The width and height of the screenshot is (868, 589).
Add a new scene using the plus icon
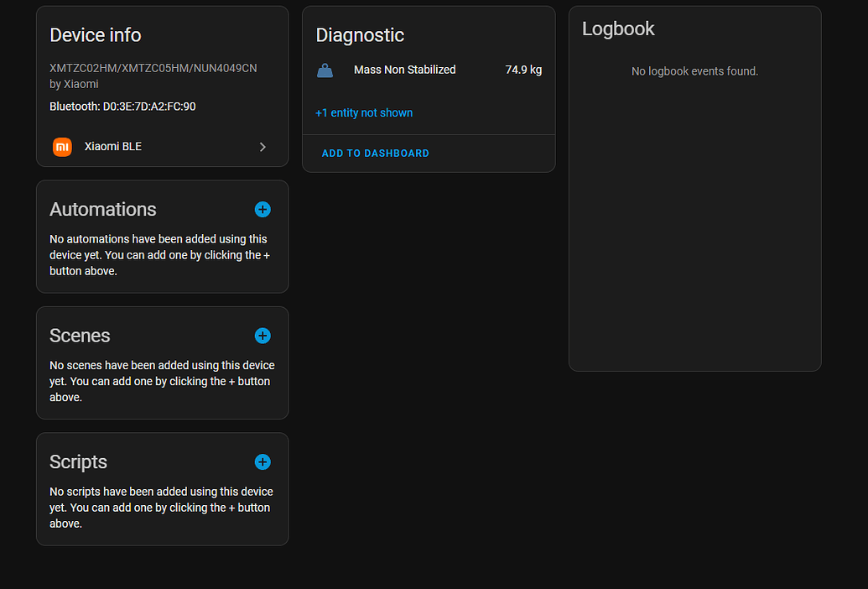pyautogui.click(x=262, y=336)
